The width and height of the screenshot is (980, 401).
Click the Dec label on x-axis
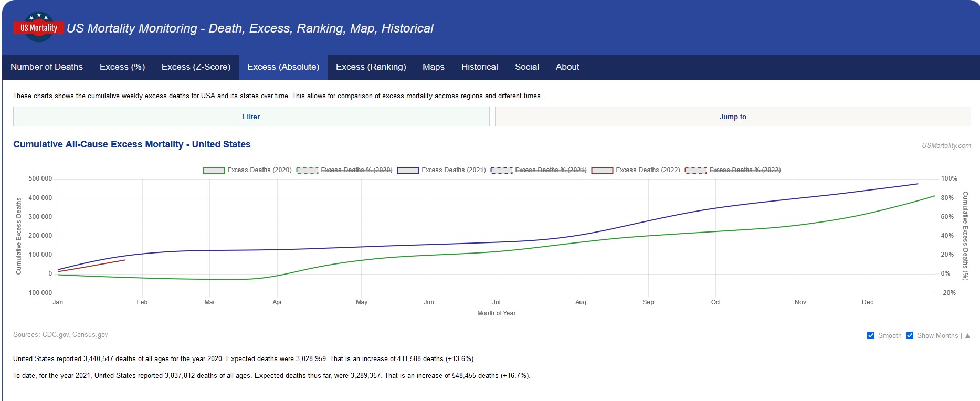868,302
